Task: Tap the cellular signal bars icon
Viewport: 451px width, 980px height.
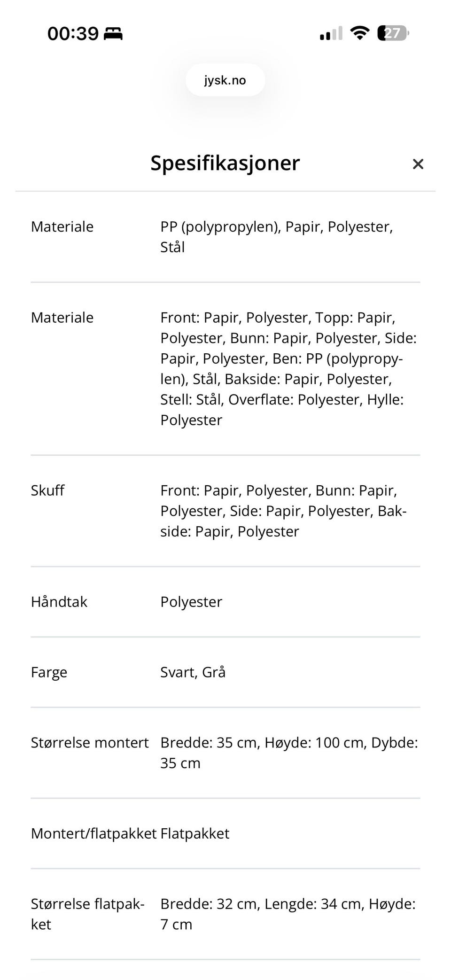Action: point(331,33)
